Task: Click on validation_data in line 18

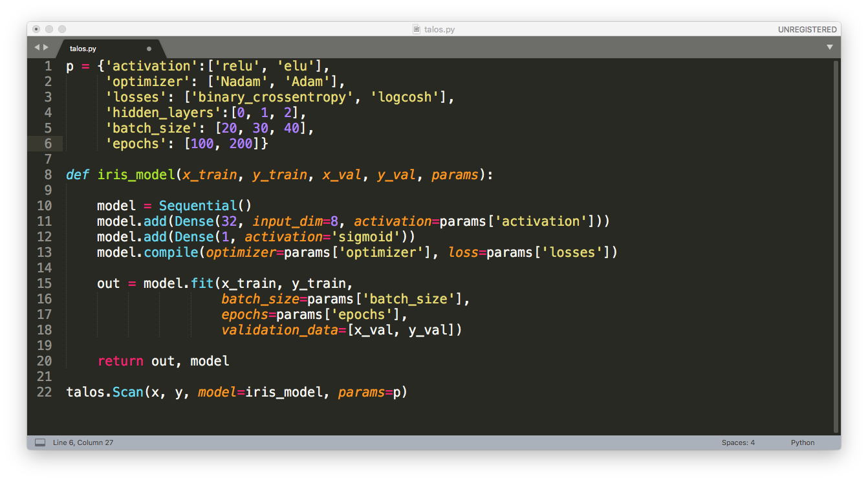Action: pyautogui.click(x=280, y=330)
